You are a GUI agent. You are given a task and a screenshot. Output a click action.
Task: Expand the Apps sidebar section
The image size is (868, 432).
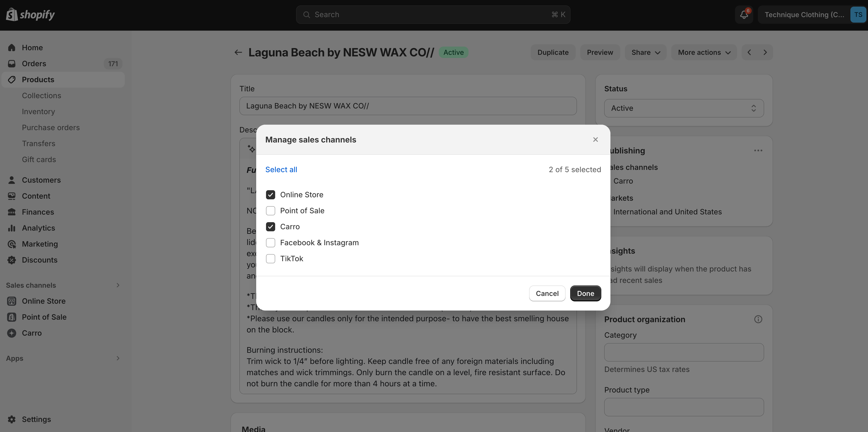[x=118, y=358]
